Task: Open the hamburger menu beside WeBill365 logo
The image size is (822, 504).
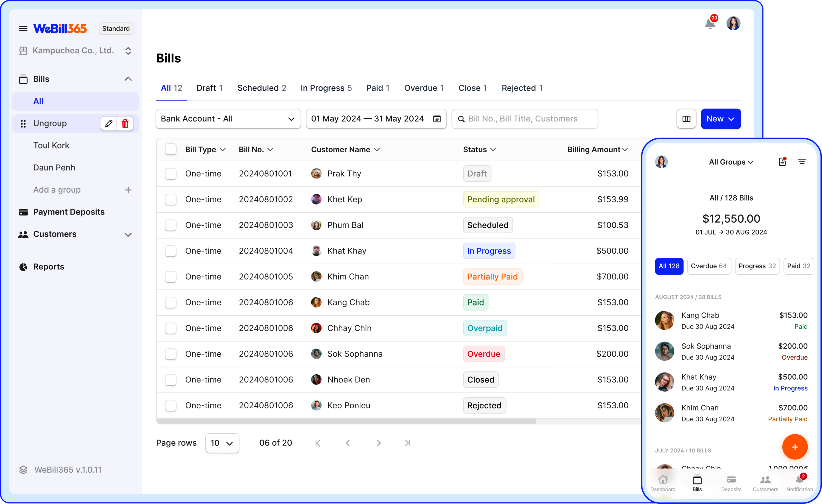Action: [x=23, y=29]
